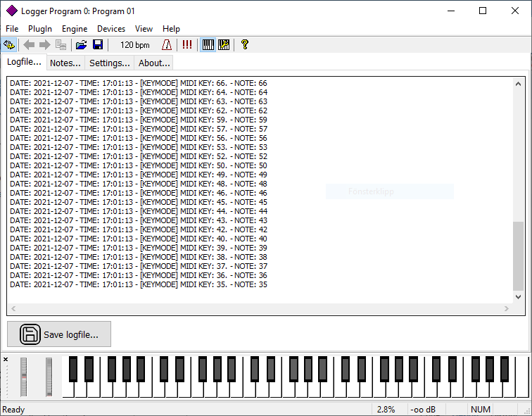
Task: Open the View menu
Action: tap(144, 29)
